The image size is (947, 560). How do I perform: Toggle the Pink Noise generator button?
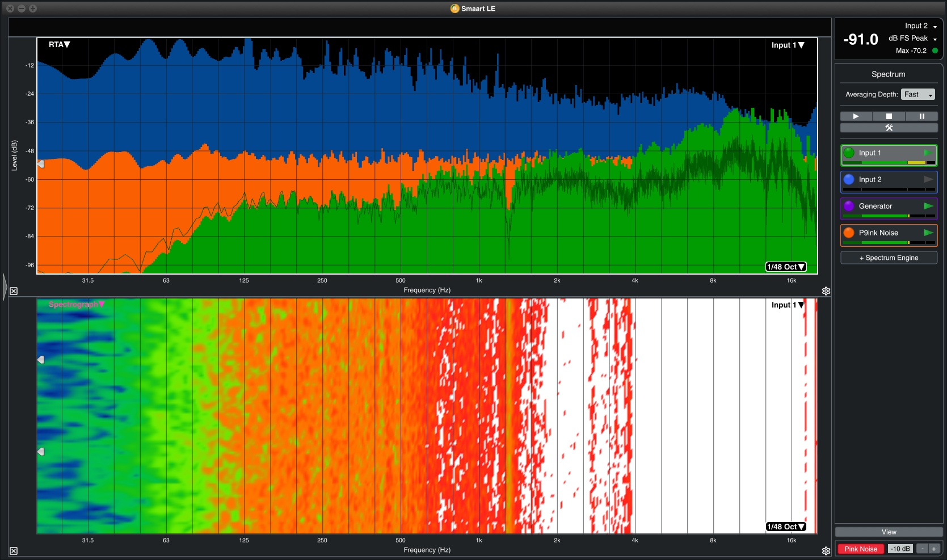[860, 549]
